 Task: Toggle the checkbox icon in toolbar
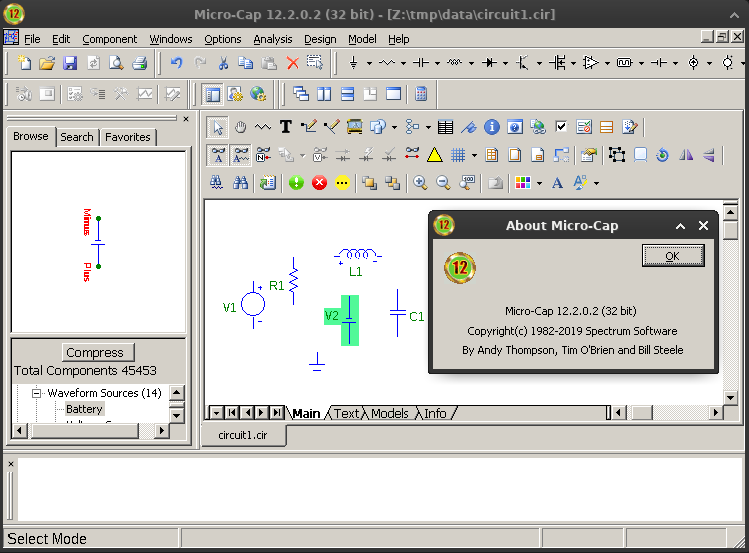[561, 127]
